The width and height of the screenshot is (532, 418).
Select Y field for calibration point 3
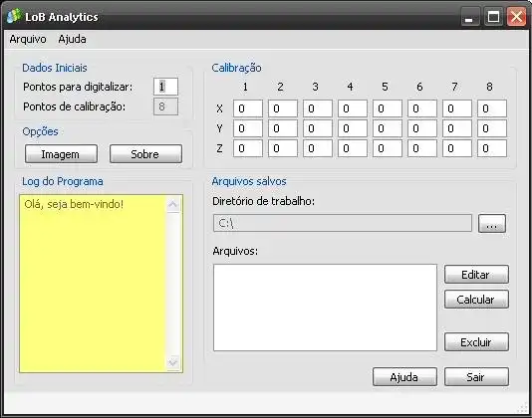coord(318,128)
